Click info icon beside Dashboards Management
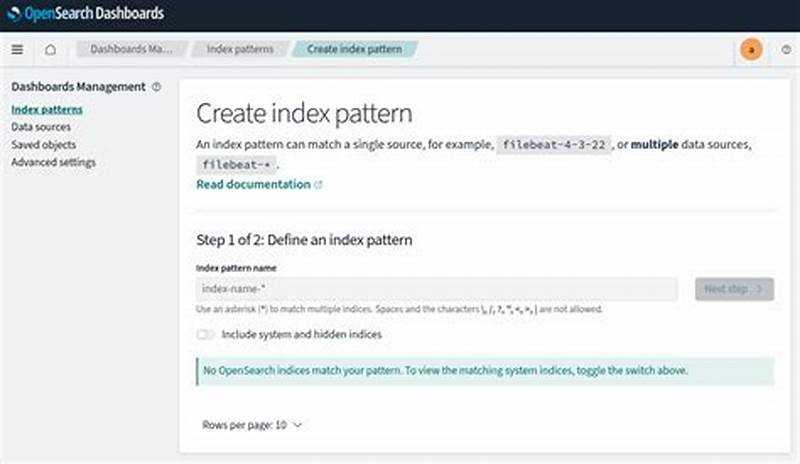The image size is (800, 464). pos(157,87)
